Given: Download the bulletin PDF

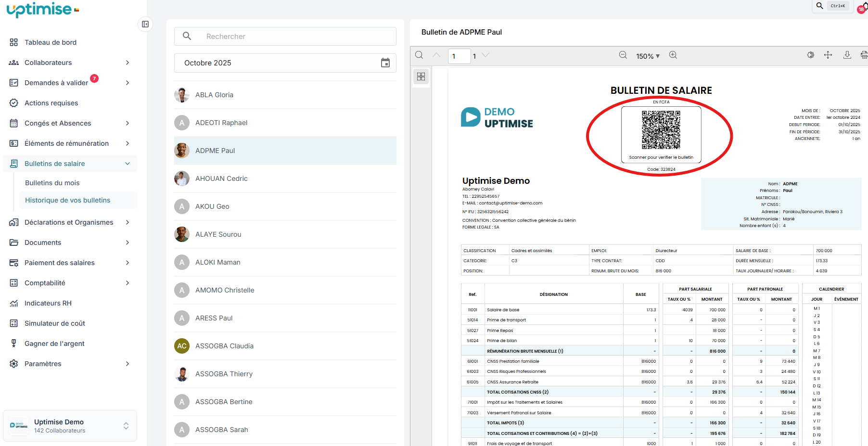Looking at the screenshot, I should tap(847, 55).
